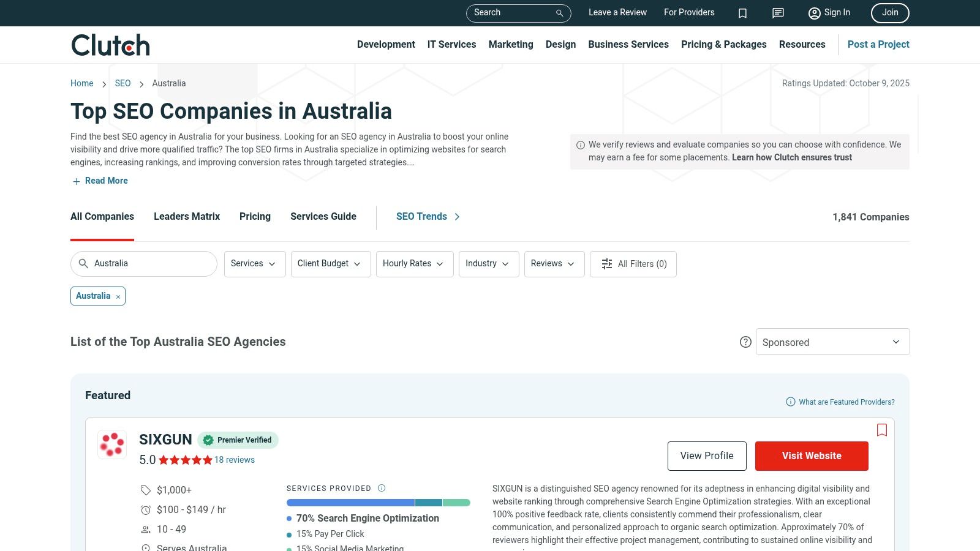Expand description with Read More

100,181
